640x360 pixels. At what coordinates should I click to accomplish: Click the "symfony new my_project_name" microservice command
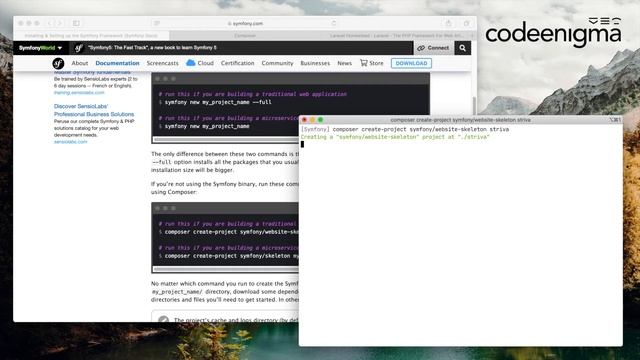pyautogui.click(x=207, y=126)
